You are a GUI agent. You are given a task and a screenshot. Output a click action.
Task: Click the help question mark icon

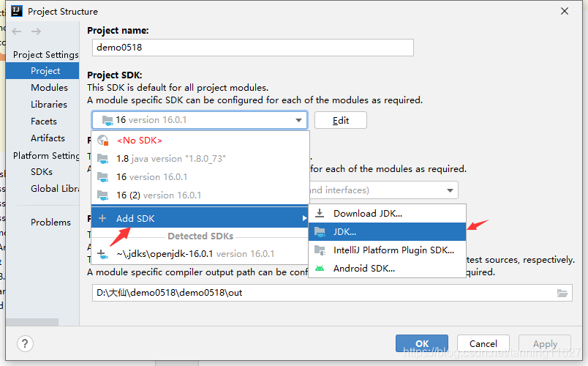tap(25, 344)
